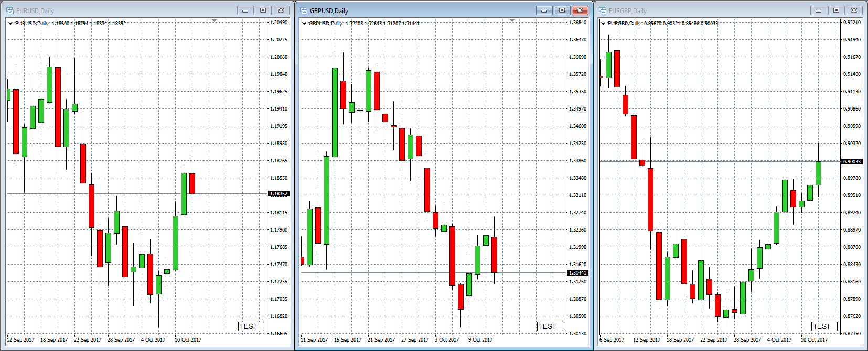Open the dropdown arrow beside EURUSD,Daily label

coord(10,24)
